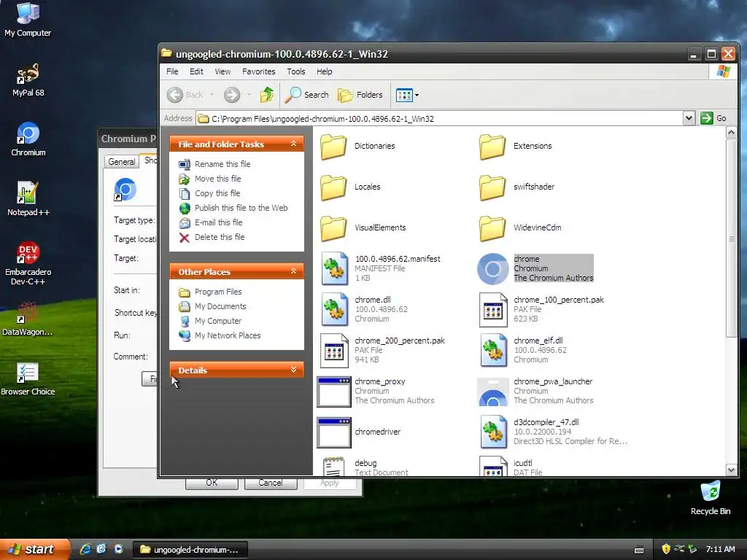Click the Windows start button
Image resolution: width=747 pixels, height=560 pixels.
pyautogui.click(x=34, y=549)
